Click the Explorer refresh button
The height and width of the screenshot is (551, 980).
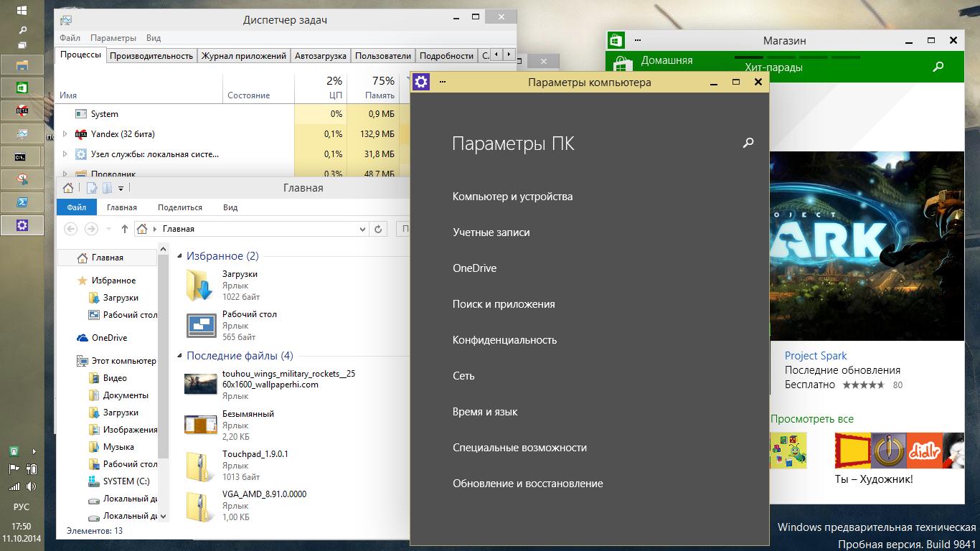click(378, 229)
